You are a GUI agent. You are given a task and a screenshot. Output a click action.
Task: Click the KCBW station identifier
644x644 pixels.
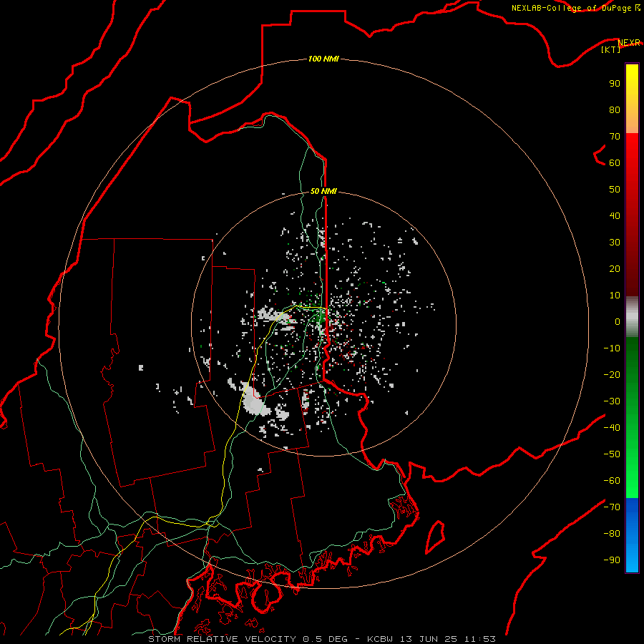pos(380,639)
